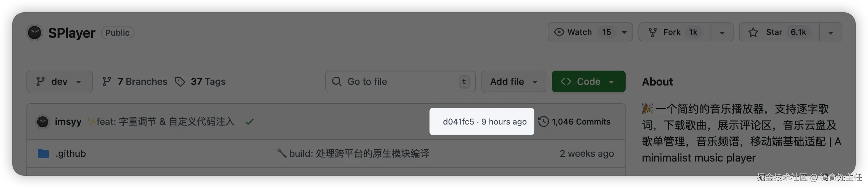Open the imsyy username link
This screenshot has width=868, height=188.
(68, 121)
